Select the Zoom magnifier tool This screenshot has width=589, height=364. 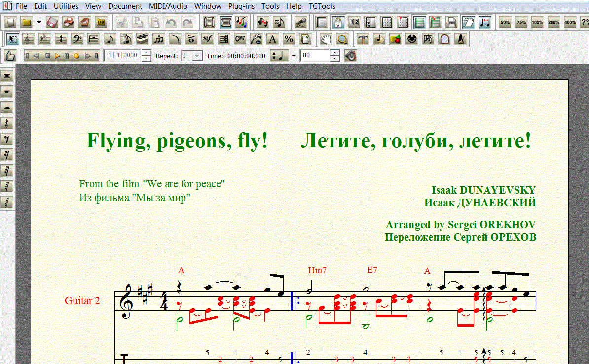[342, 39]
